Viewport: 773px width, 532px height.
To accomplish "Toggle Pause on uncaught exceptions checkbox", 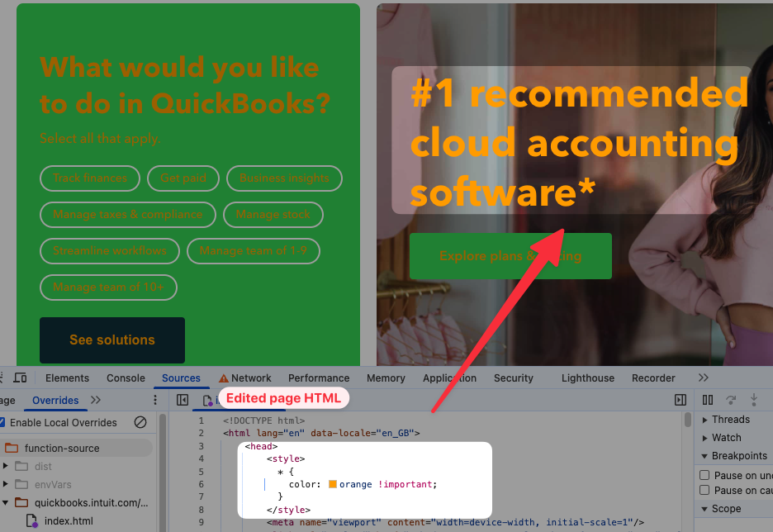I will coord(704,475).
